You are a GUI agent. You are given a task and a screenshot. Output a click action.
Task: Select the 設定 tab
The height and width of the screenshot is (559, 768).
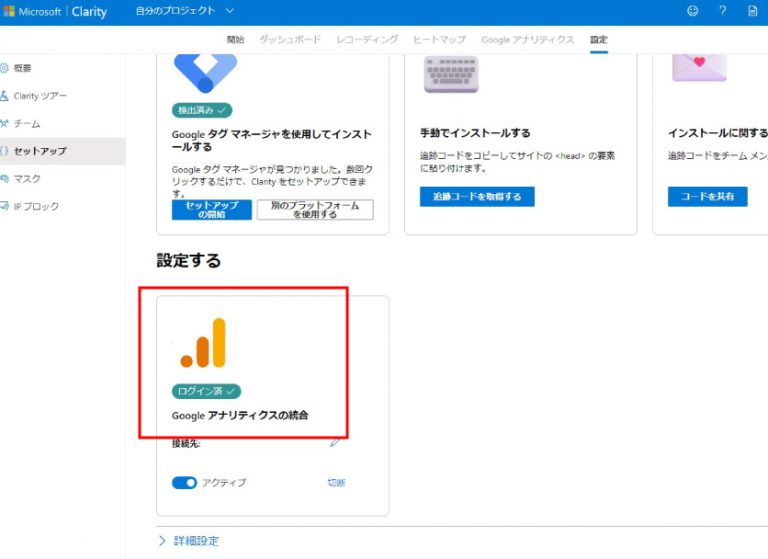pyautogui.click(x=599, y=40)
